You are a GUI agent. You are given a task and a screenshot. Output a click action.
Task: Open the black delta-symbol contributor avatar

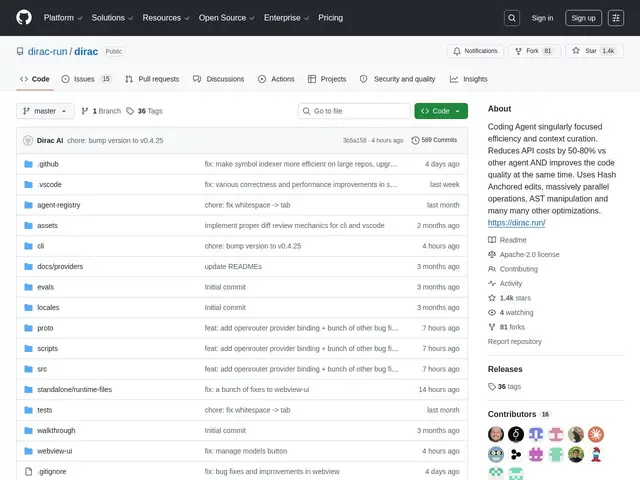[x=516, y=434]
